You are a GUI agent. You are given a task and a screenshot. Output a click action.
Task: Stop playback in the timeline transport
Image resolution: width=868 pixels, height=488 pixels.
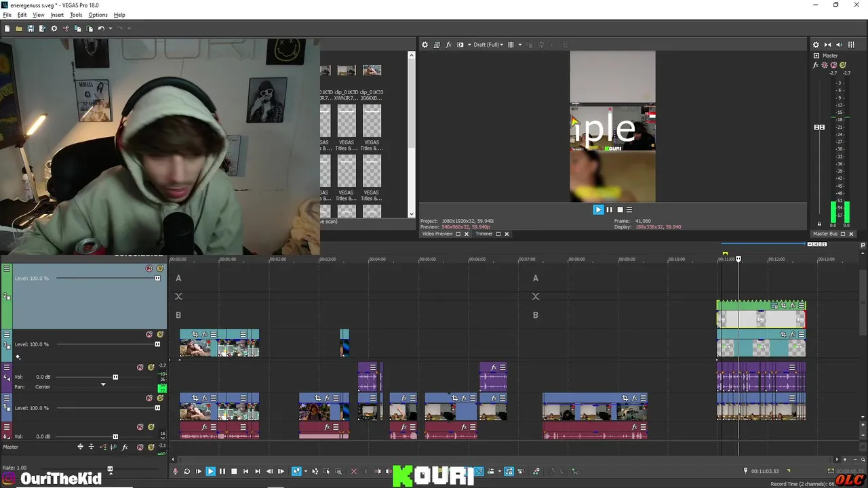pos(234,471)
